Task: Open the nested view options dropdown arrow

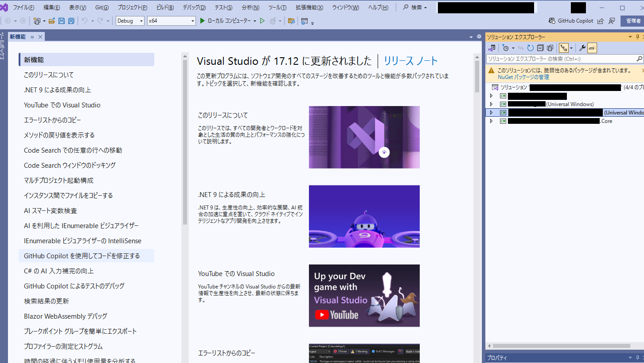Action: tap(571, 48)
